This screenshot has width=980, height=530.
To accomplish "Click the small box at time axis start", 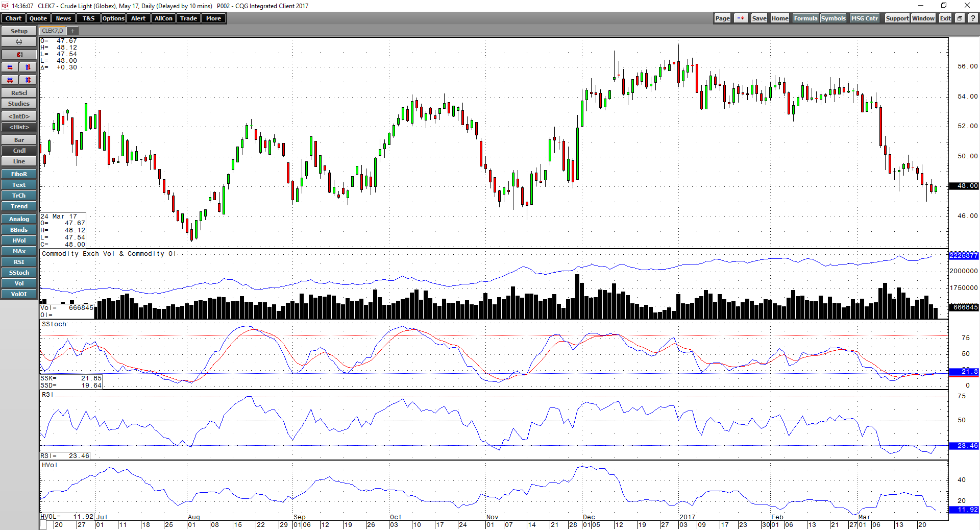I will pyautogui.click(x=43, y=525).
